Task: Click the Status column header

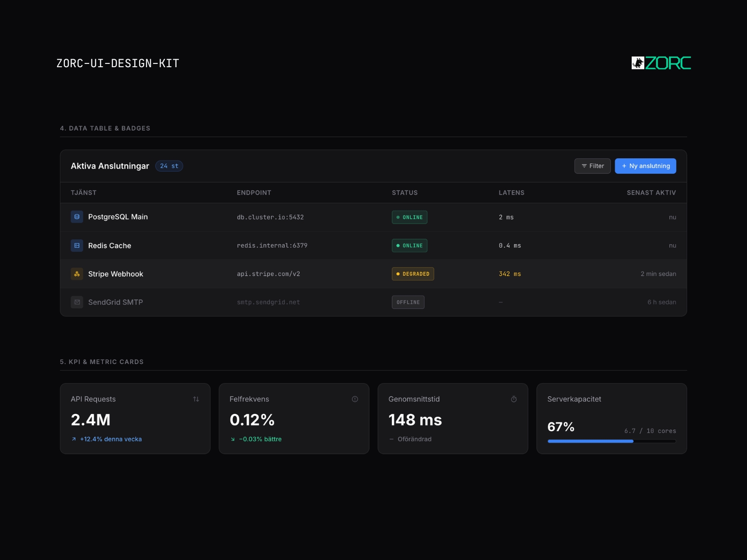Action: (x=405, y=193)
